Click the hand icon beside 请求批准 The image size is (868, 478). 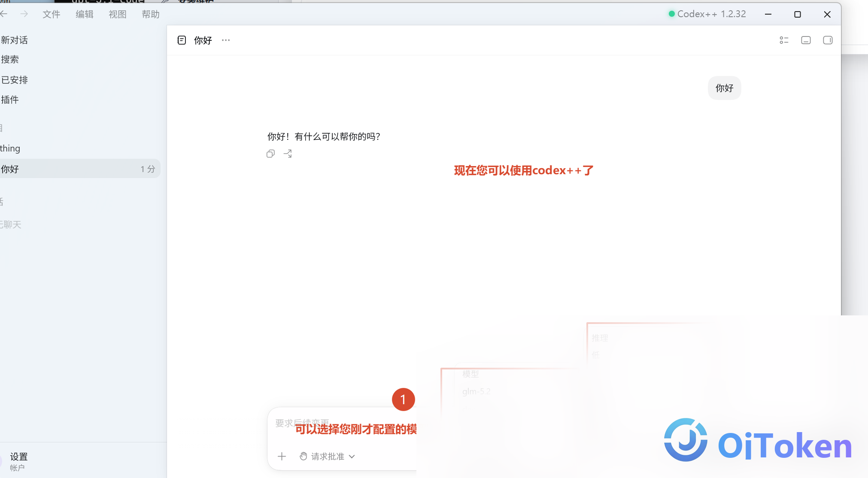(x=303, y=456)
